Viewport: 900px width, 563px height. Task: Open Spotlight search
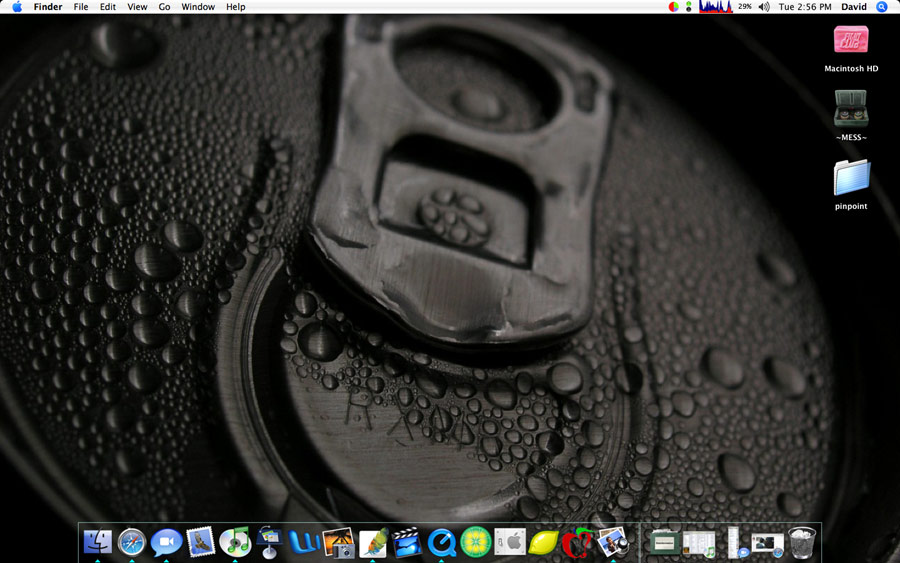[882, 7]
